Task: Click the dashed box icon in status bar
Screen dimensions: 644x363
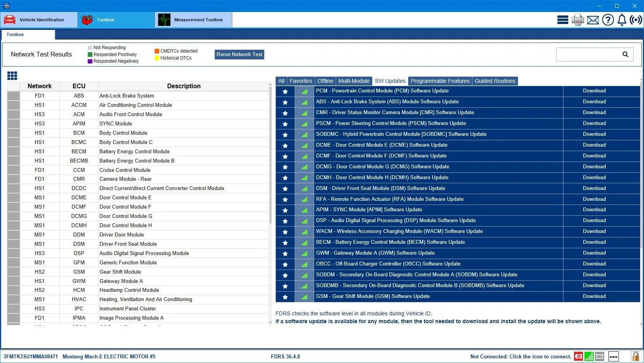Action: pos(613,356)
